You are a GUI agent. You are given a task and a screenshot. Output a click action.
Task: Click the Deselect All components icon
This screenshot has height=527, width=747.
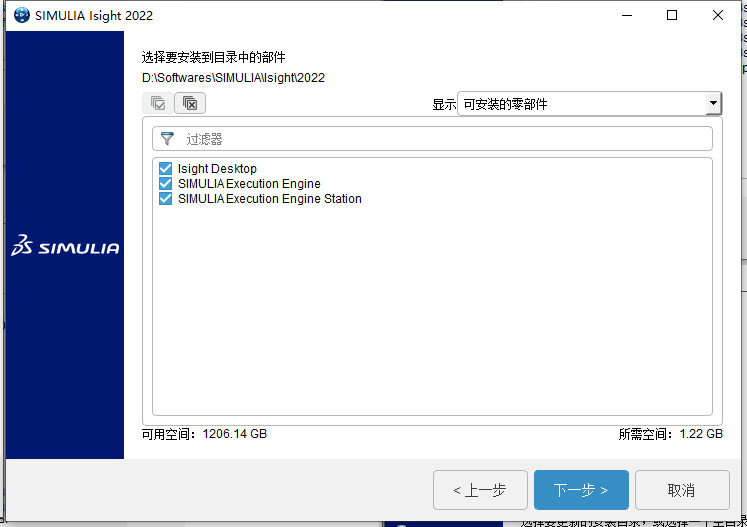pos(190,103)
